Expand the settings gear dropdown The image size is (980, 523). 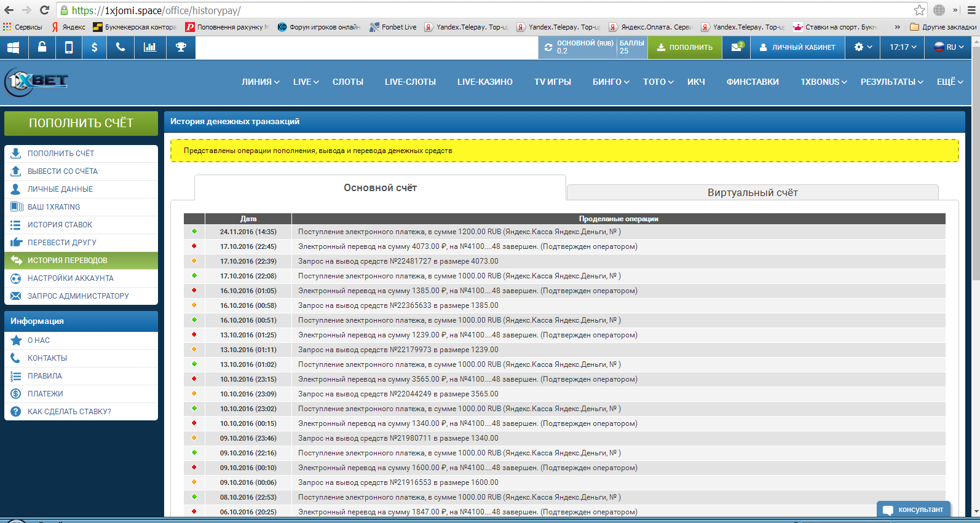click(863, 47)
